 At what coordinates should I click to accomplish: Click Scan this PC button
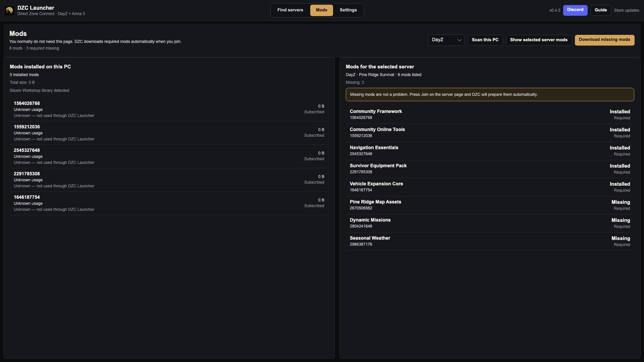pos(485,40)
